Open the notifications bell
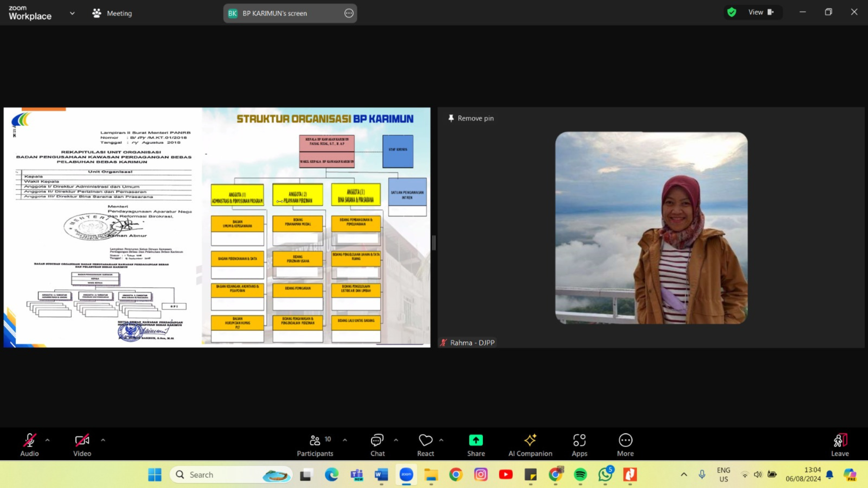868x488 pixels. point(830,474)
